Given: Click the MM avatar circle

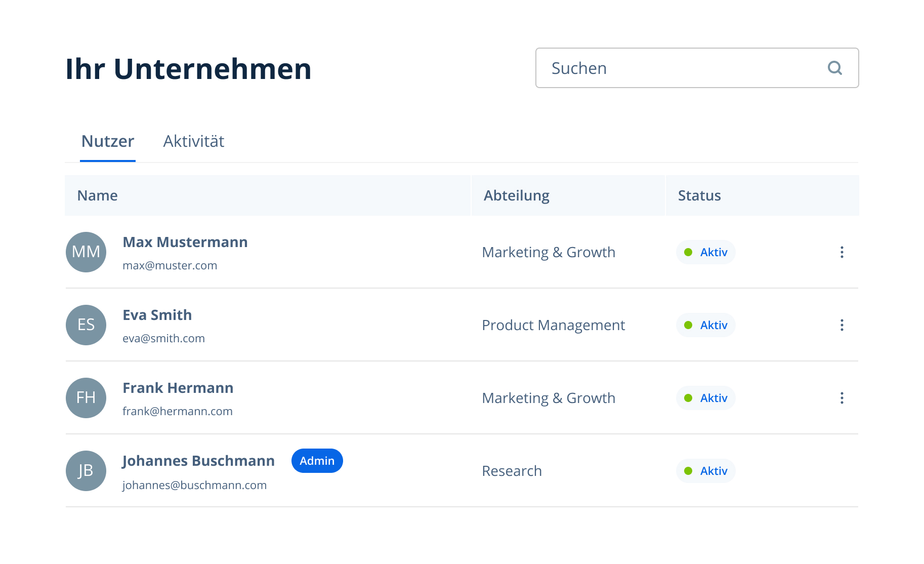Looking at the screenshot, I should click(86, 252).
